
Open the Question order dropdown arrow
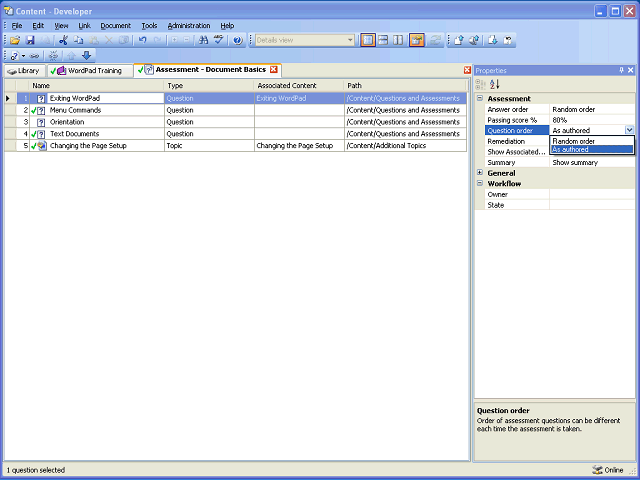pos(629,130)
